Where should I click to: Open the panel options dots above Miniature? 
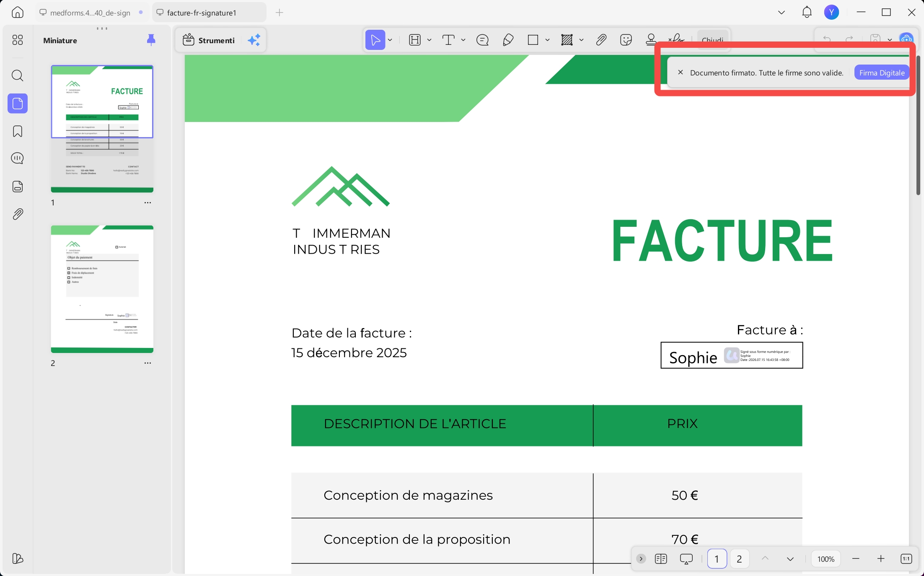point(102,29)
